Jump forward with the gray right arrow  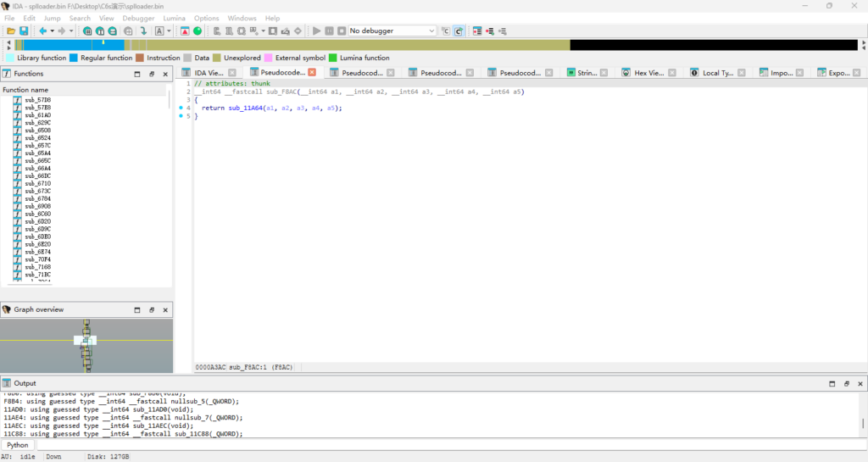tap(61, 31)
